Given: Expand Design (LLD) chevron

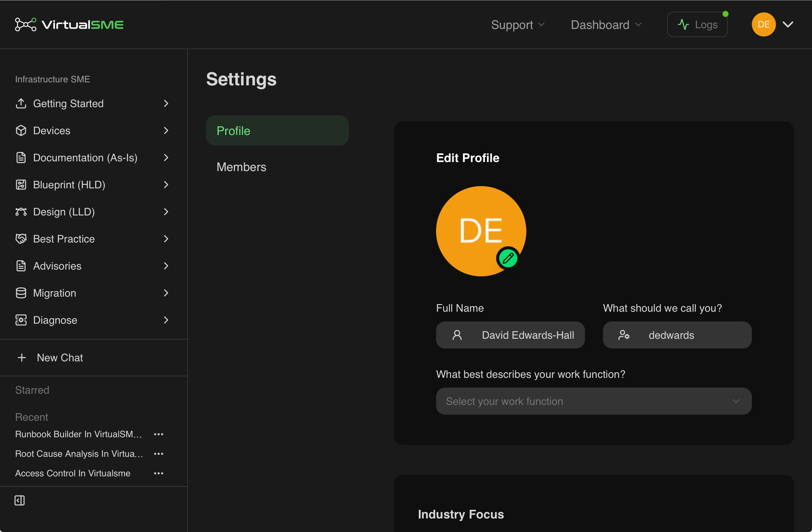Looking at the screenshot, I should [x=166, y=212].
